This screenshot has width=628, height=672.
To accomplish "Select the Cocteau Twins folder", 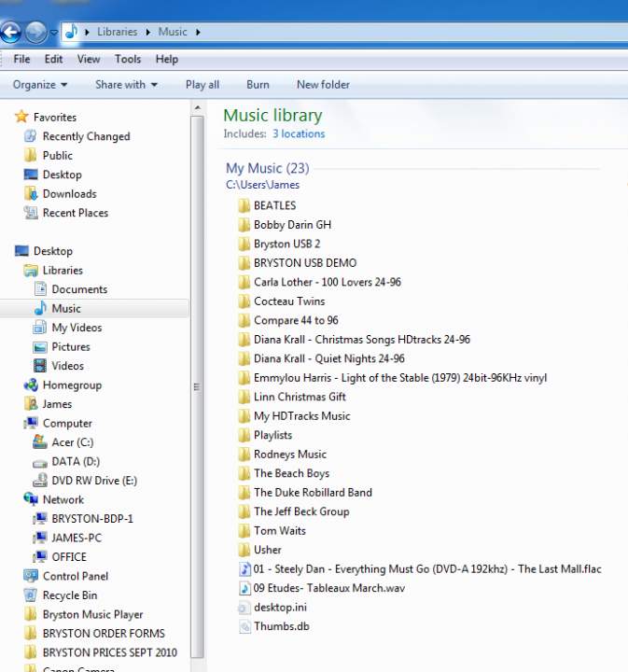I will tap(289, 301).
